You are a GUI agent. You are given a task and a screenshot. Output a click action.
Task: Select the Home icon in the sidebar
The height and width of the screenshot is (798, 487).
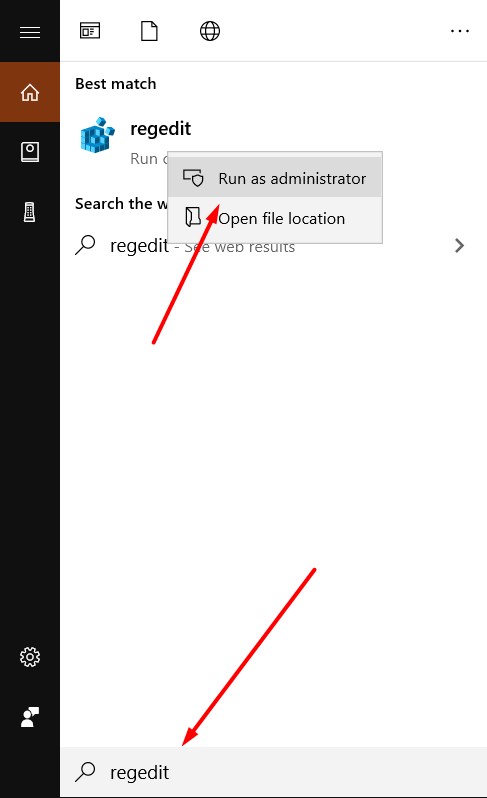click(30, 92)
